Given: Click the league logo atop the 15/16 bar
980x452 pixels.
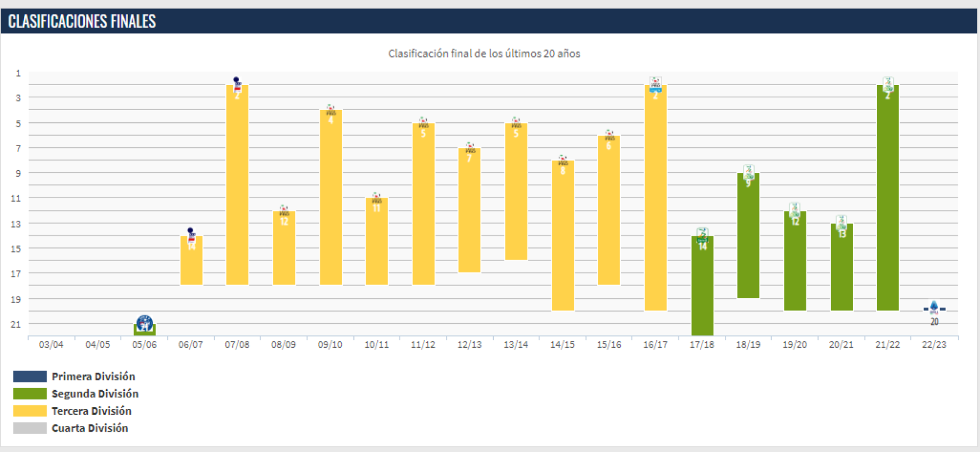Looking at the screenshot, I should coord(609,135).
